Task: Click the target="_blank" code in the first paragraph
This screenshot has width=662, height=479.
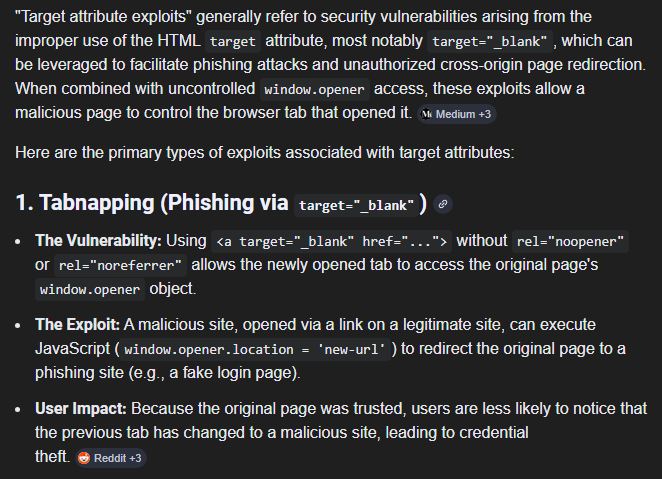Action: tap(487, 42)
